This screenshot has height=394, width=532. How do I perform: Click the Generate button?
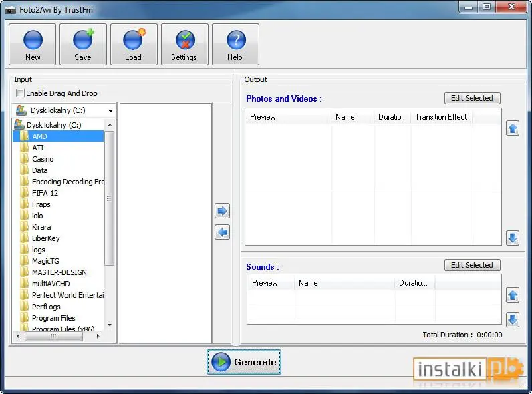click(x=244, y=362)
